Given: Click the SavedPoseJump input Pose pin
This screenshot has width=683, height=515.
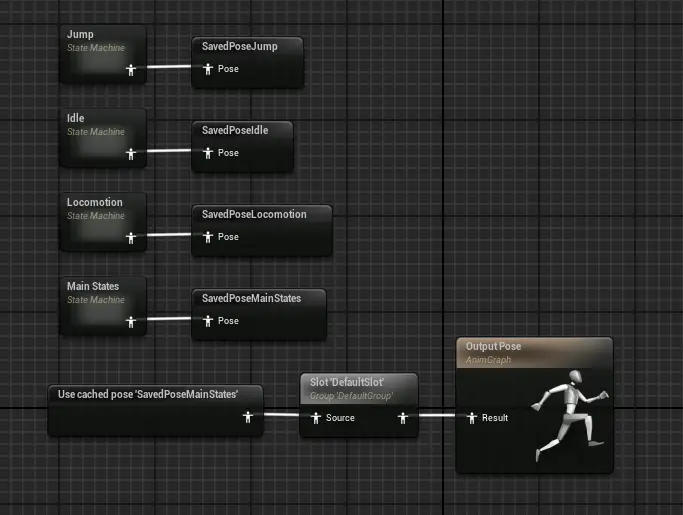Looking at the screenshot, I should click(x=208, y=69).
